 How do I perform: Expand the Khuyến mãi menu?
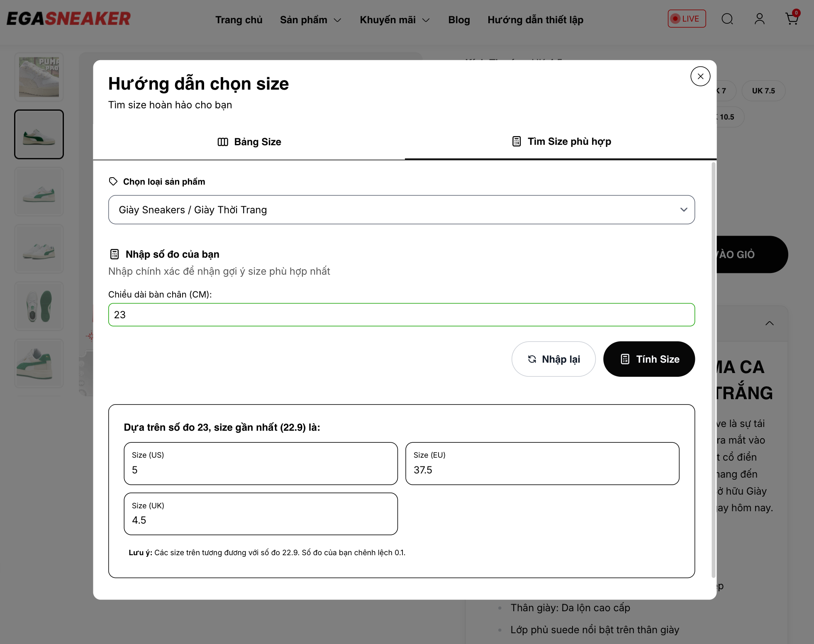(394, 20)
